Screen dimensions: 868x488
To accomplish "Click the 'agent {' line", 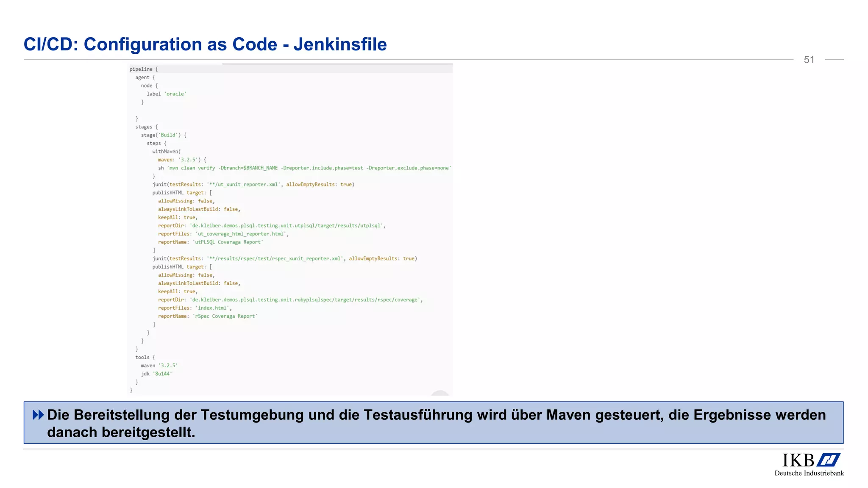I will pos(145,78).
